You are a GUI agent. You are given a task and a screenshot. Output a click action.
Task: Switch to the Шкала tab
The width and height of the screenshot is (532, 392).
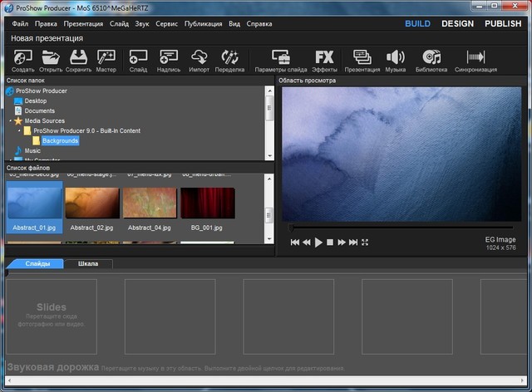[88, 264]
